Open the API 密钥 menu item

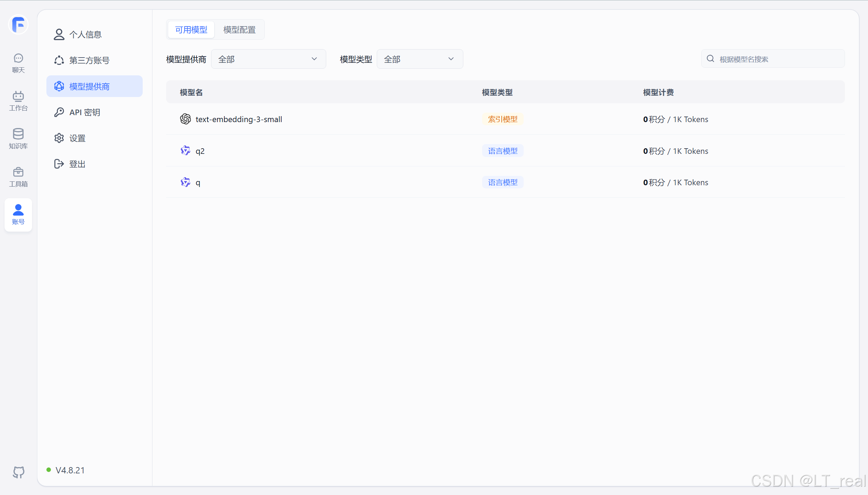coord(85,112)
